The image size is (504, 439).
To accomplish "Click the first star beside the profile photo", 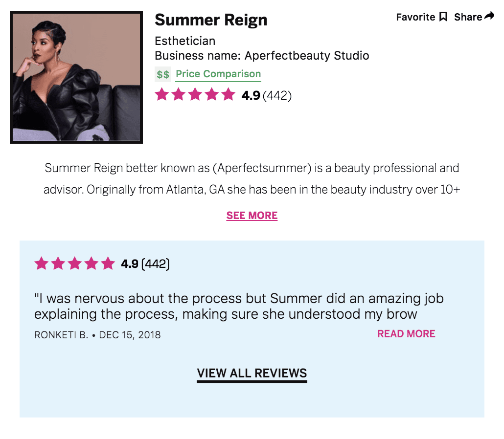I will pos(162,94).
